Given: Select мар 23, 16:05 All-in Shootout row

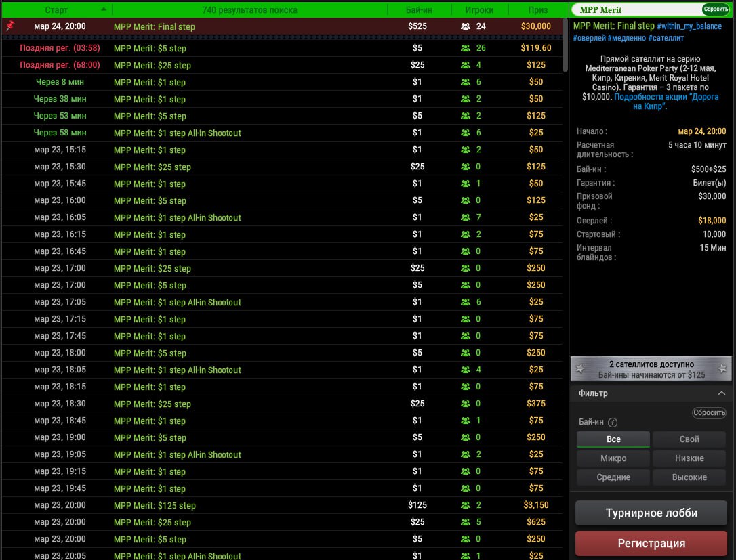Looking at the screenshot, I should [x=282, y=217].
